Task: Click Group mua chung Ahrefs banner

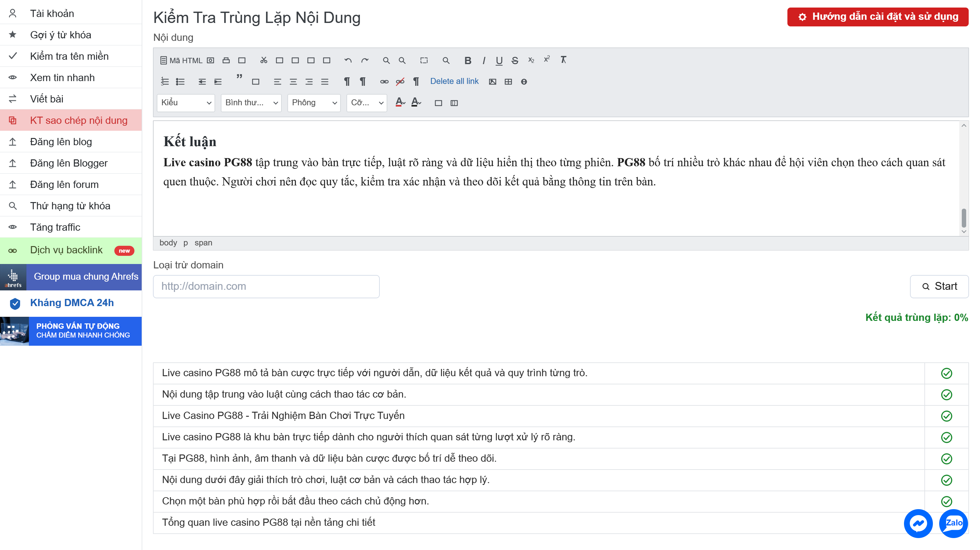Action: click(71, 277)
